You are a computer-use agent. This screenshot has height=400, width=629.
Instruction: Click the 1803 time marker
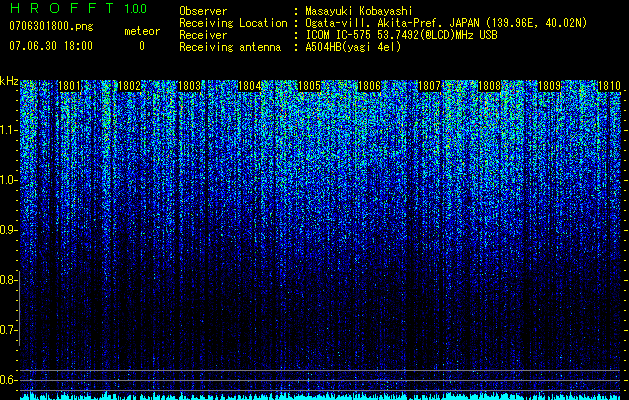pyautogui.click(x=189, y=86)
